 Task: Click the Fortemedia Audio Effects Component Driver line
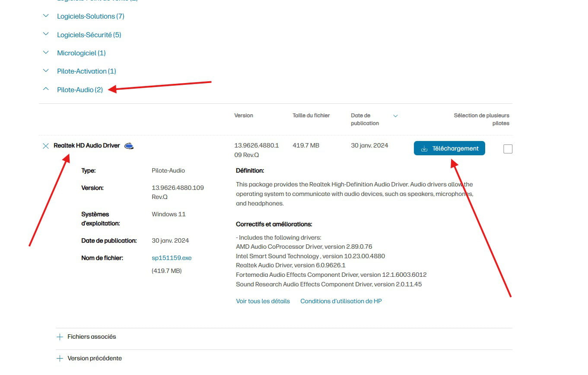(x=331, y=275)
